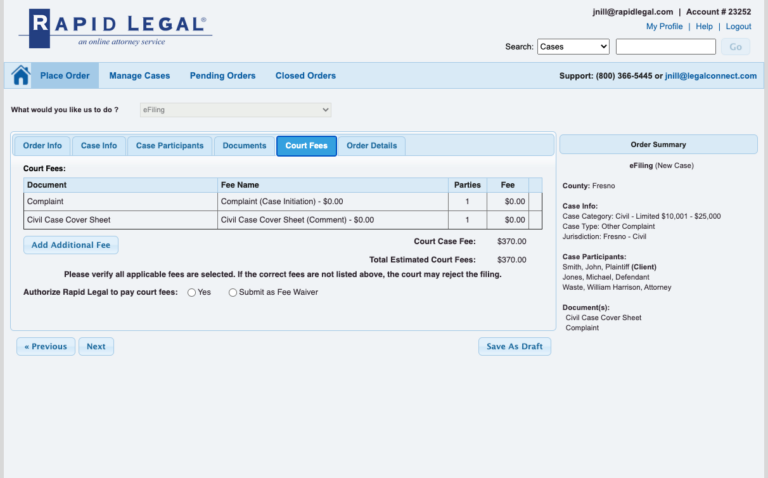Click 'Civil Case Cover Sheet (Comment) - $0.00' cell

point(333,220)
